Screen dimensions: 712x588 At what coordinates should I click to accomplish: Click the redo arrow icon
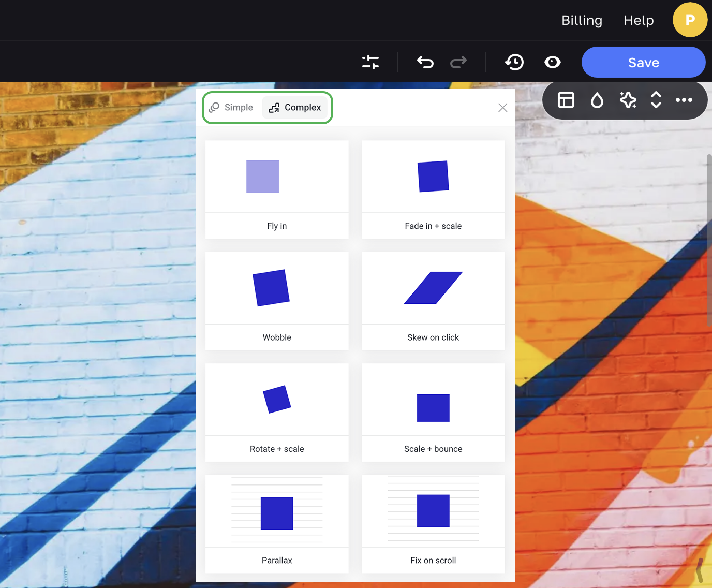tap(458, 62)
